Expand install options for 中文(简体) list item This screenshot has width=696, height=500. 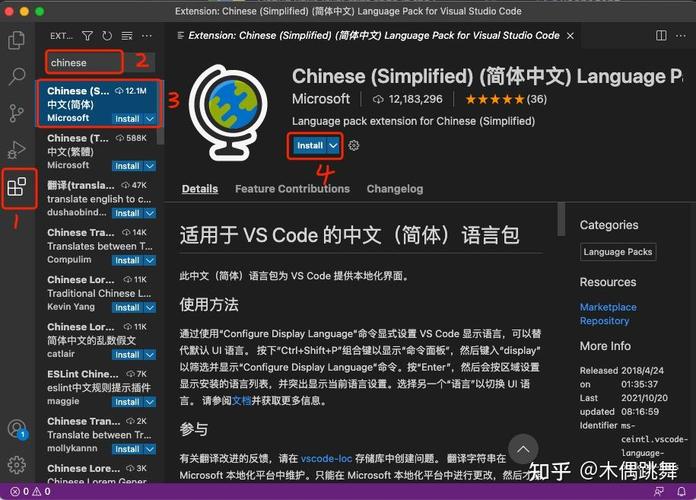coord(150,119)
